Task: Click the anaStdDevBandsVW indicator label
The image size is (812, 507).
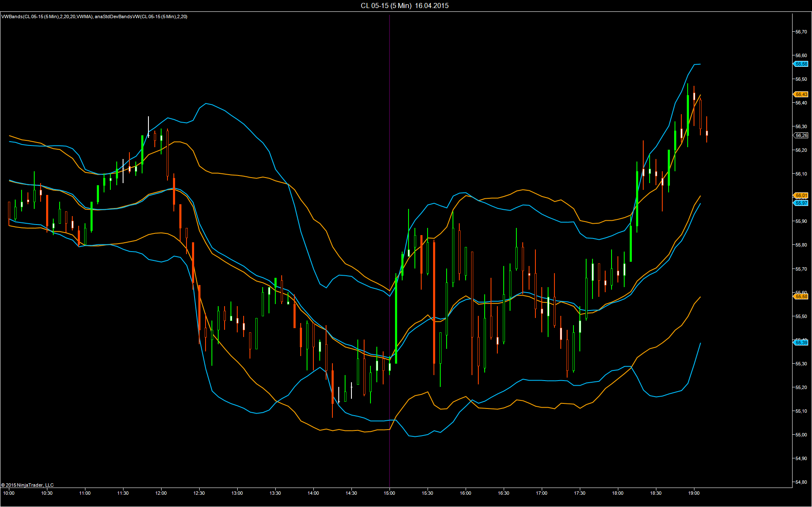Action: click(141, 16)
